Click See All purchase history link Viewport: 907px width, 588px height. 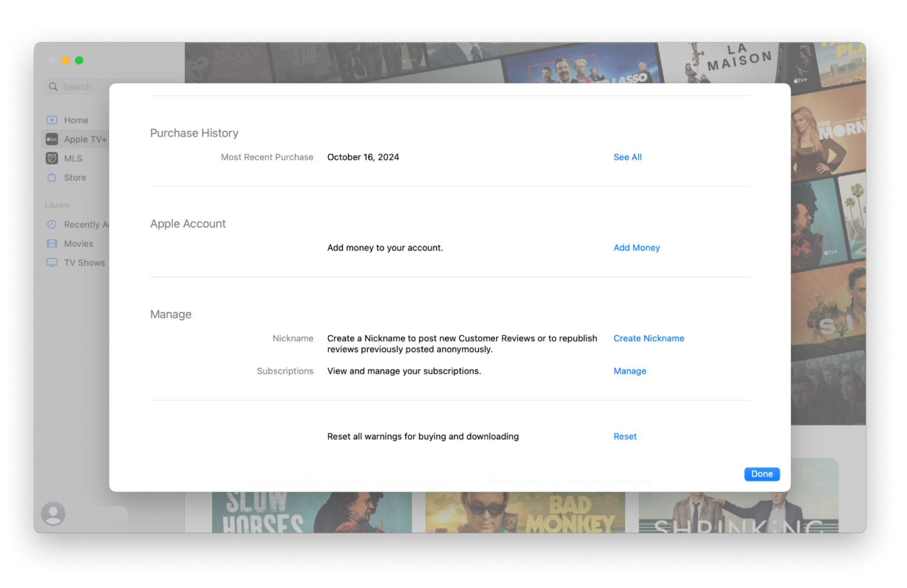627,157
